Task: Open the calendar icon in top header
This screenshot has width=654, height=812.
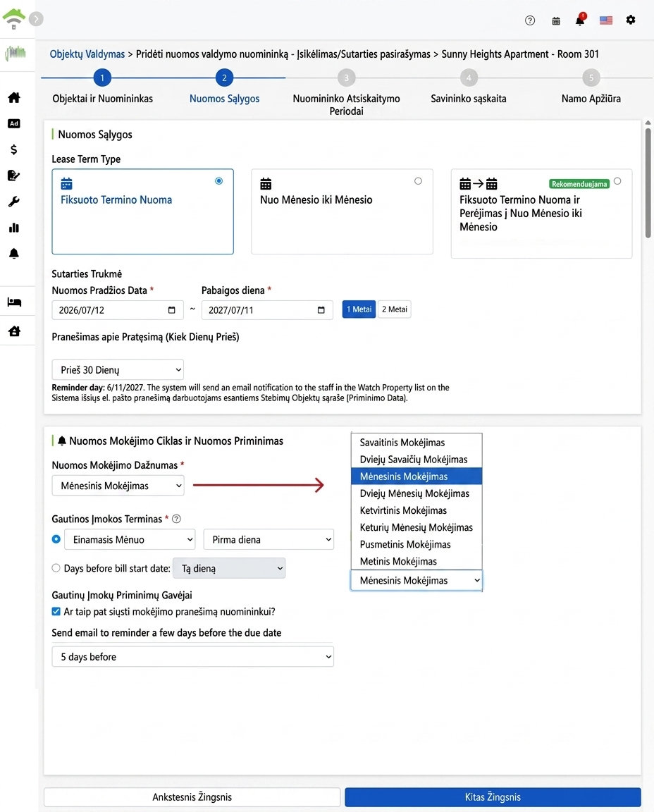Action: [555, 20]
